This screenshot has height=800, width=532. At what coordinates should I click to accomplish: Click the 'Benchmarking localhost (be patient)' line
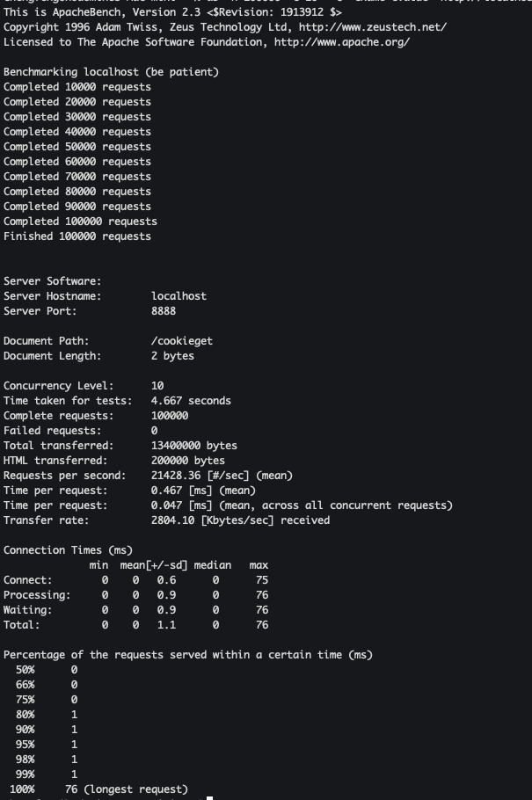pyautogui.click(x=111, y=72)
